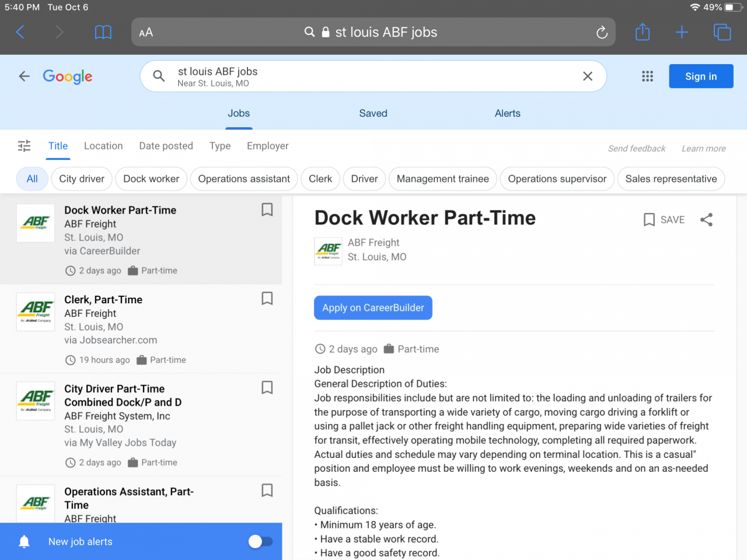
Task: Filter by Driver chip
Action: click(x=365, y=178)
